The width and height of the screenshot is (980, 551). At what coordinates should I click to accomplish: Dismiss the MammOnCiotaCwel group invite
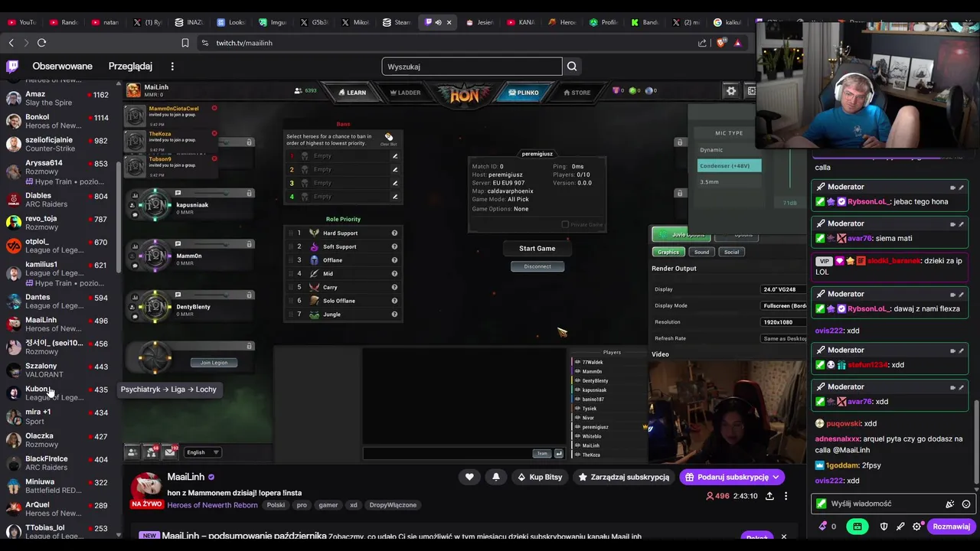214,109
